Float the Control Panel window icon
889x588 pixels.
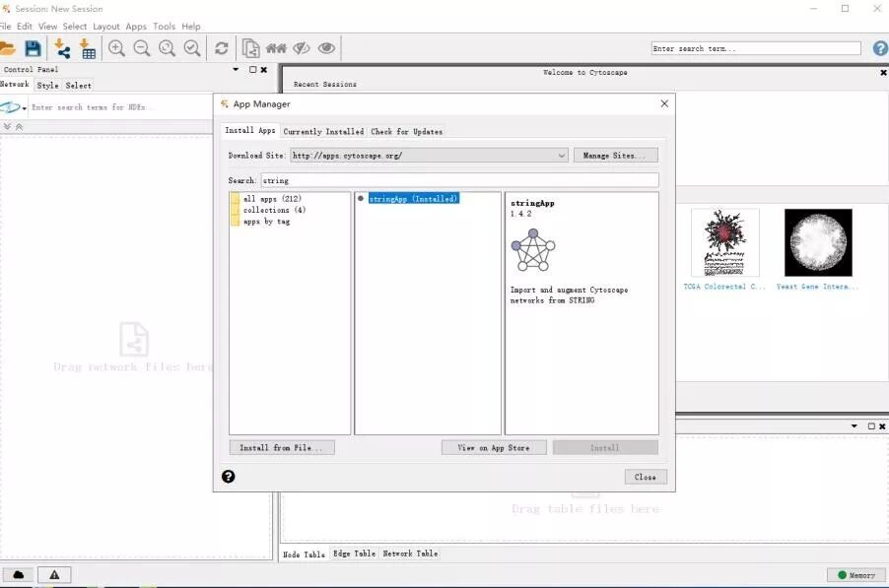253,69
